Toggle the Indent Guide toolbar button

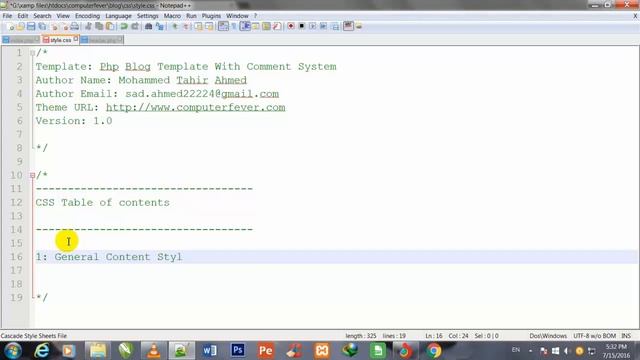(245, 26)
